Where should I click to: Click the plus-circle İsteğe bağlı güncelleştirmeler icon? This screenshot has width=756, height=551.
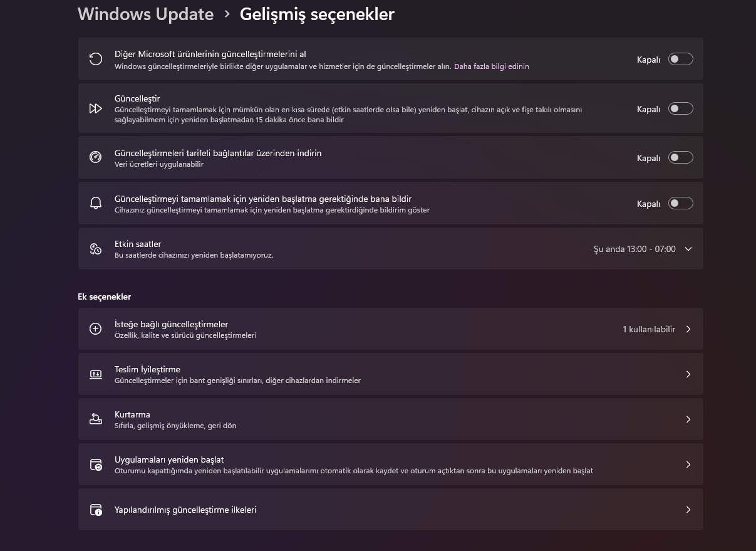(x=95, y=329)
